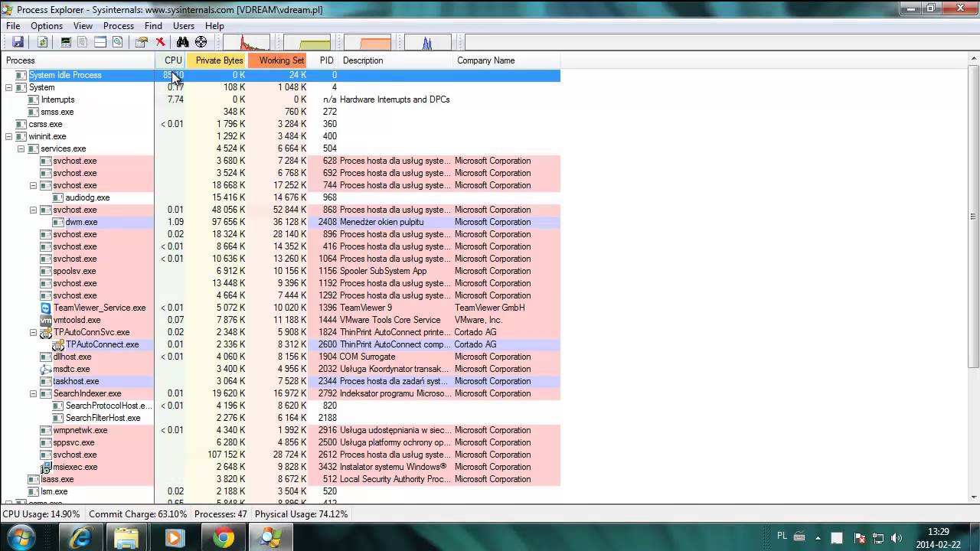Image resolution: width=980 pixels, height=551 pixels.
Task: Collapse the services.exe tree node
Action: (21, 148)
